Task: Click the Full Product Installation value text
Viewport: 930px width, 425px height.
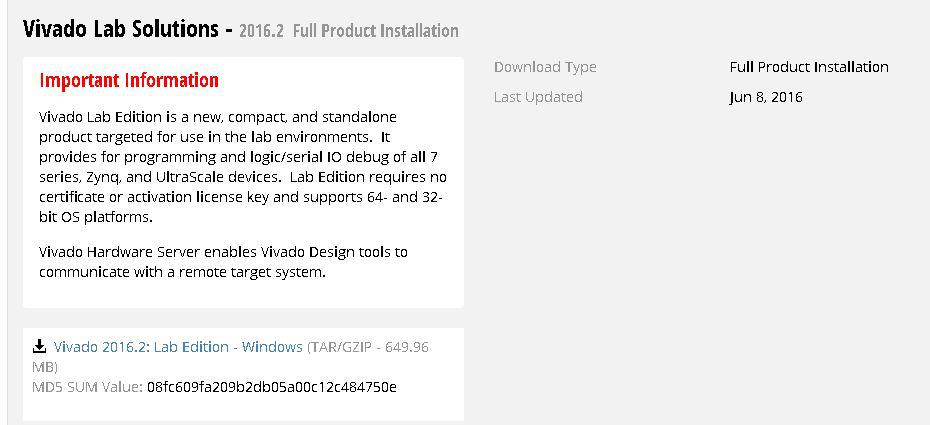Action: tap(809, 67)
